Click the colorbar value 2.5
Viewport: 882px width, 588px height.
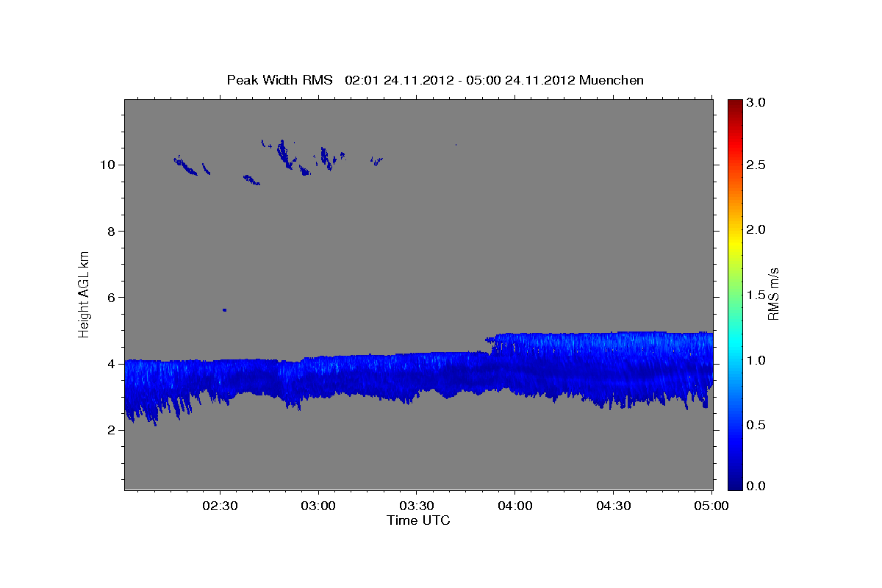tap(756, 165)
